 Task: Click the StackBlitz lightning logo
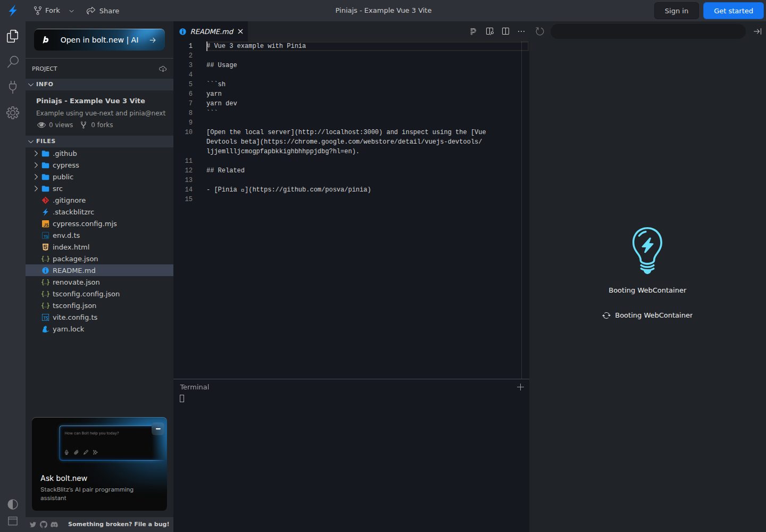pos(13,11)
